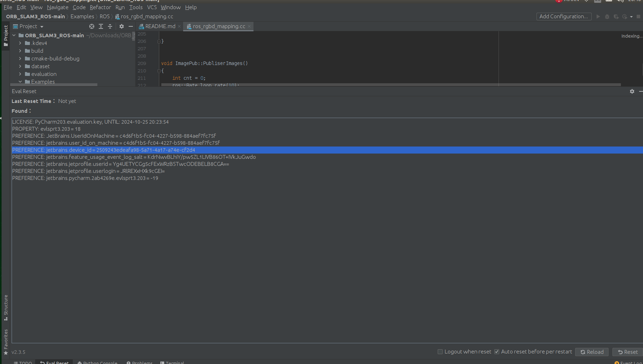
Task: Expand the dataset folder arrow
Action: pyautogui.click(x=20, y=66)
